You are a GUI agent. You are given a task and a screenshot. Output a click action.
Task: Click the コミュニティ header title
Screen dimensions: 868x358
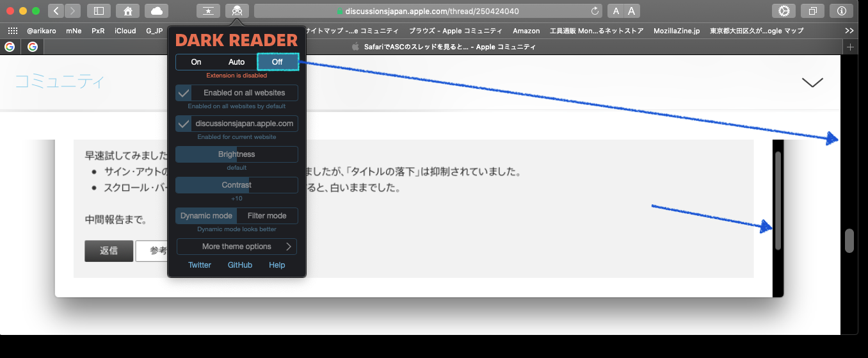click(x=59, y=82)
